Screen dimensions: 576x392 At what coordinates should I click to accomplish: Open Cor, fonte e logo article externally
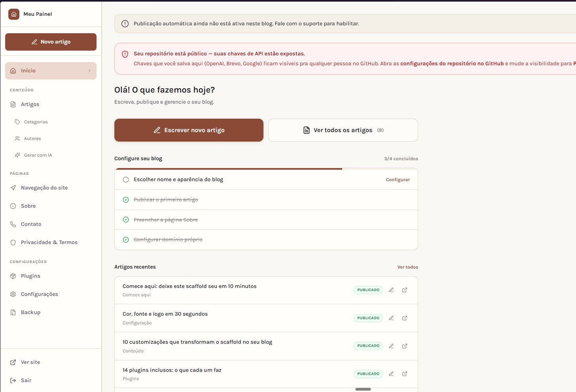click(x=405, y=318)
